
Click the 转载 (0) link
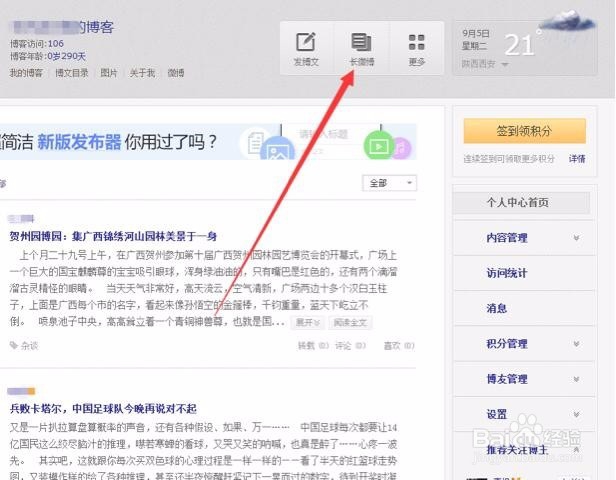point(313,346)
